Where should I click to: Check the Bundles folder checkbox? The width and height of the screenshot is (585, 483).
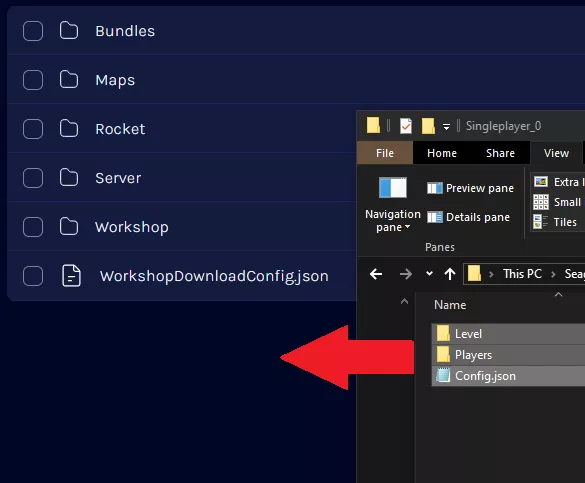33,31
